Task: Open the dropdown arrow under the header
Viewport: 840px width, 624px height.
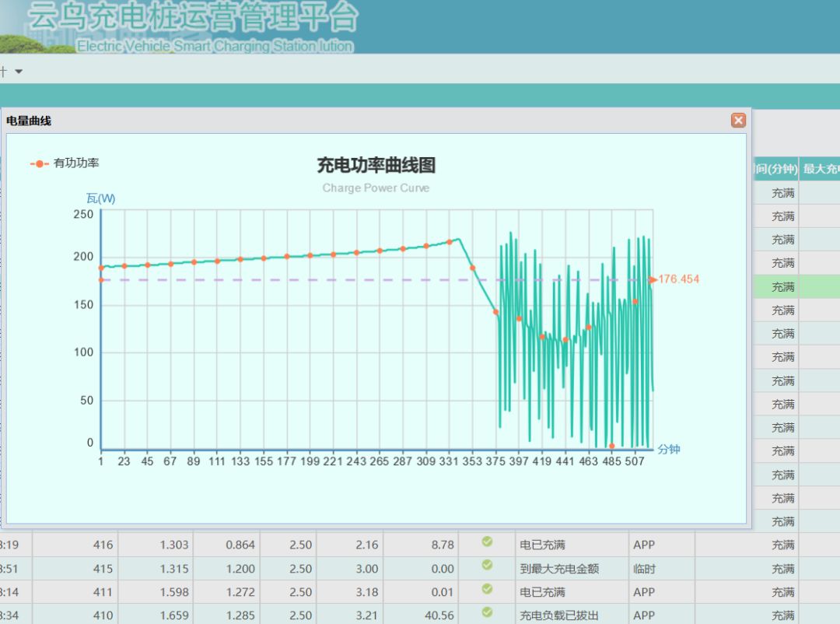Action: 19,72
